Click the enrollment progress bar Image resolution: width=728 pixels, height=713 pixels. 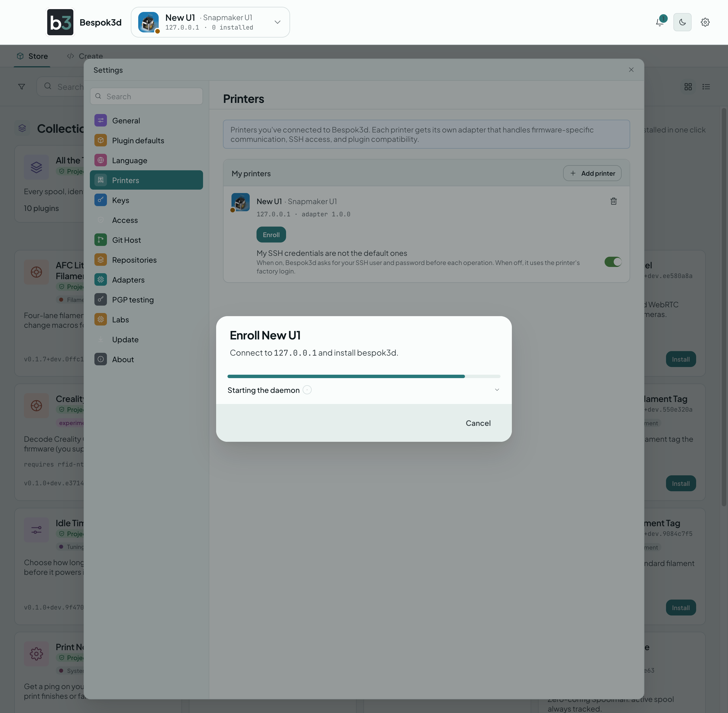coord(364,376)
